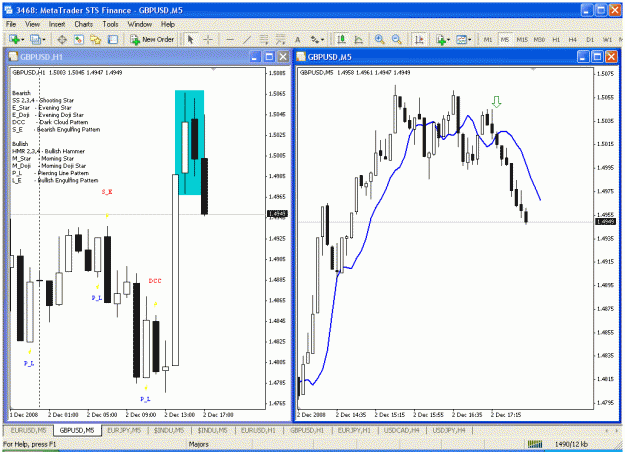Click the Templates toolbar icon
625x452 pixels.
click(462, 39)
